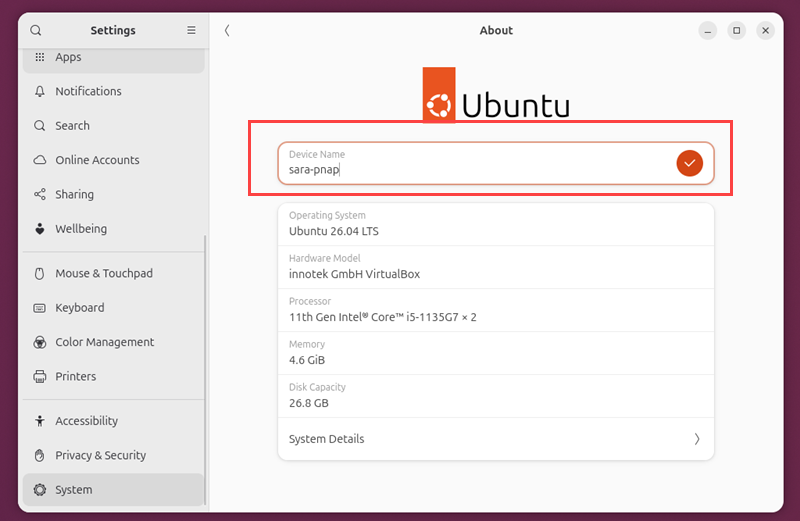Open Notifications settings
The width and height of the screenshot is (800, 521).
[x=113, y=91]
